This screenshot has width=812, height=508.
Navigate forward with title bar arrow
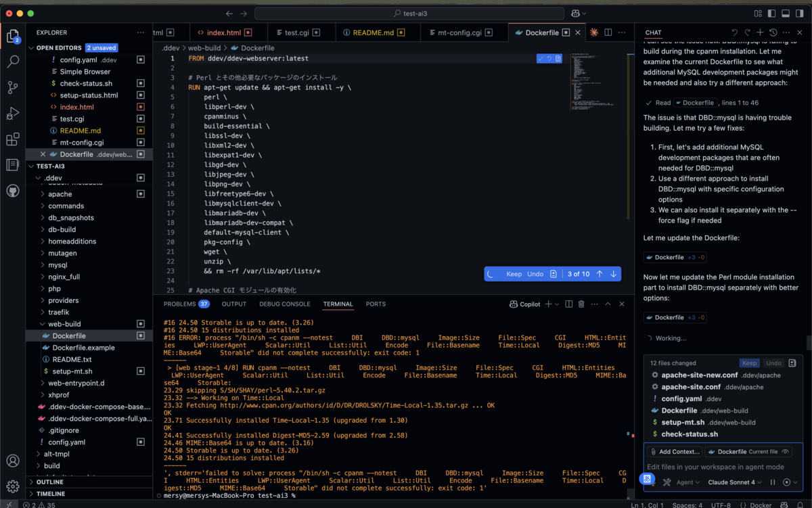[245, 14]
